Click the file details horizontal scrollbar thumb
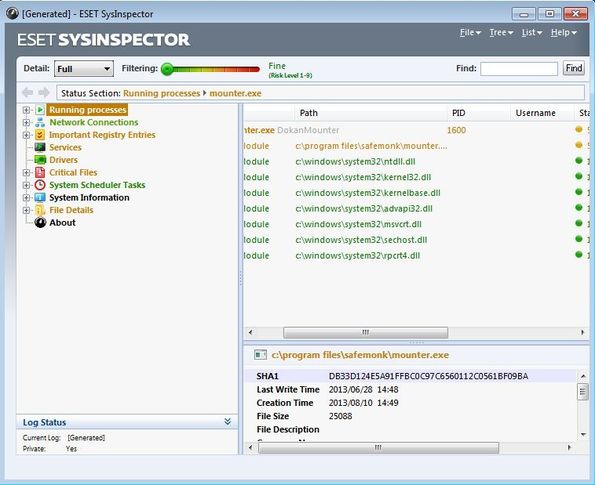This screenshot has width=595, height=485. pyautogui.click(x=378, y=448)
